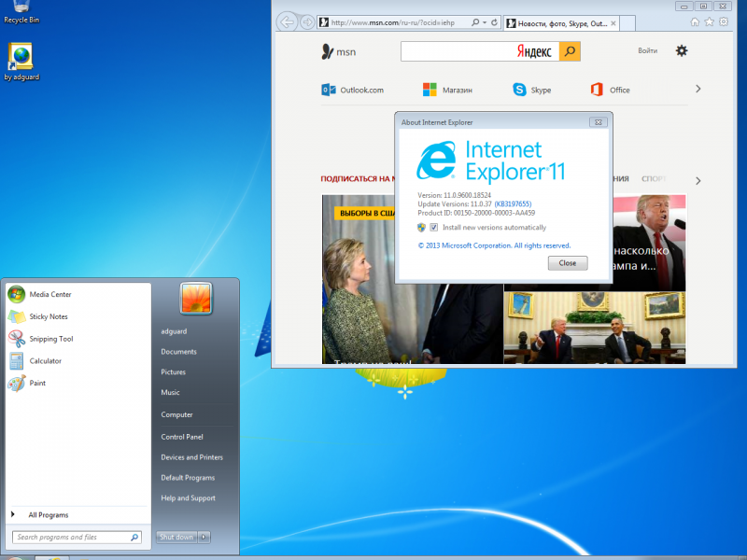Toggle 'Install new versions automatically' checkbox
This screenshot has height=560, width=747.
point(433,227)
